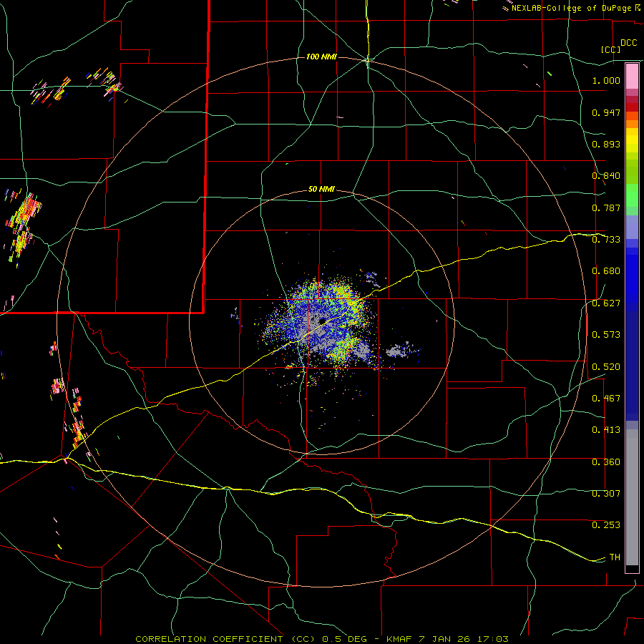Click the CORRELATION COEFFICIENT (CC) caption text
Viewport: 644px width, 644px height.
pos(225,639)
